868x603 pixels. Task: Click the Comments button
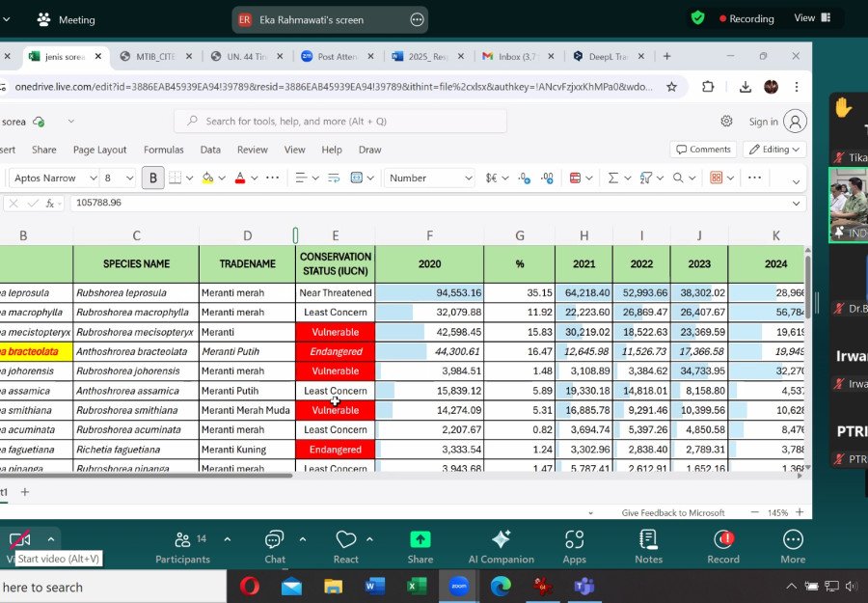(703, 150)
